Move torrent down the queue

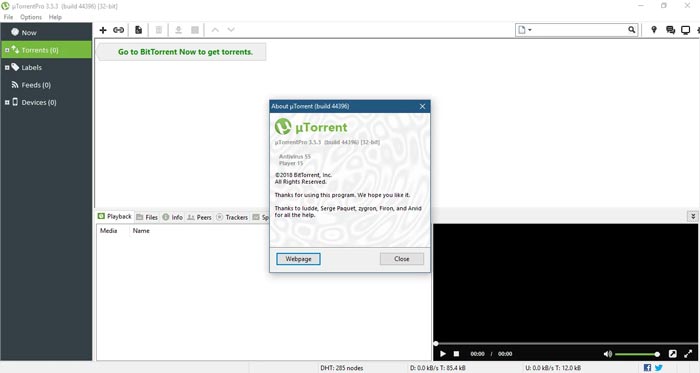231,30
